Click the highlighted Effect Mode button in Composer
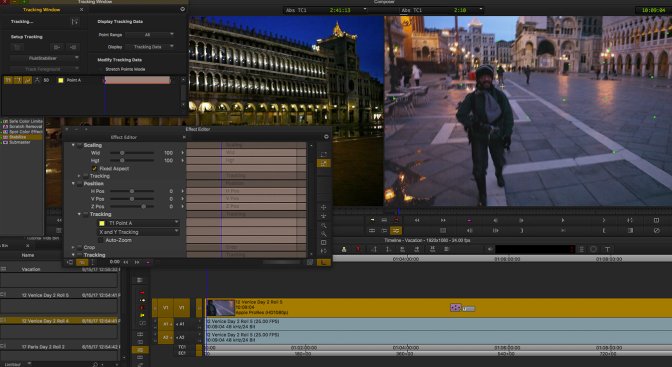 coord(396,231)
